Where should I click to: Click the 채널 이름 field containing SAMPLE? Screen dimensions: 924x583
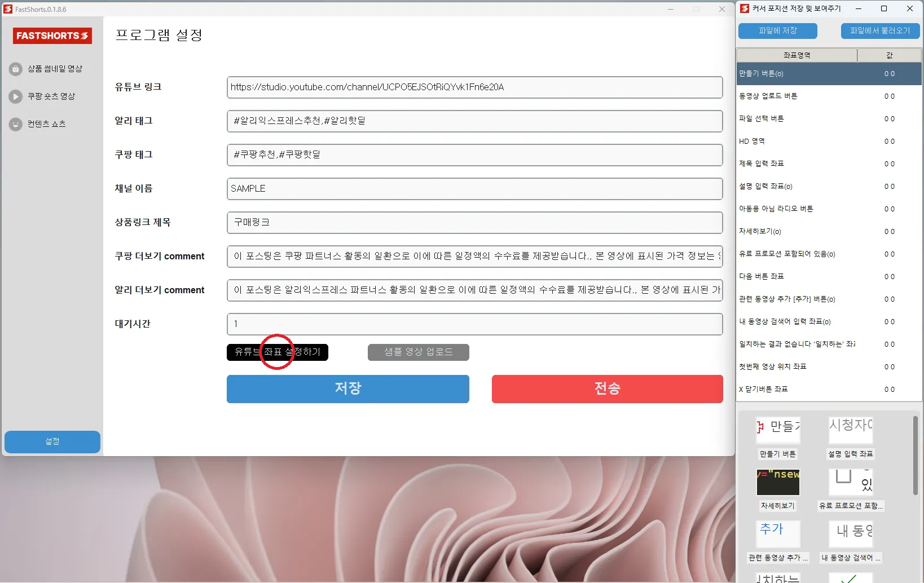[x=475, y=189]
